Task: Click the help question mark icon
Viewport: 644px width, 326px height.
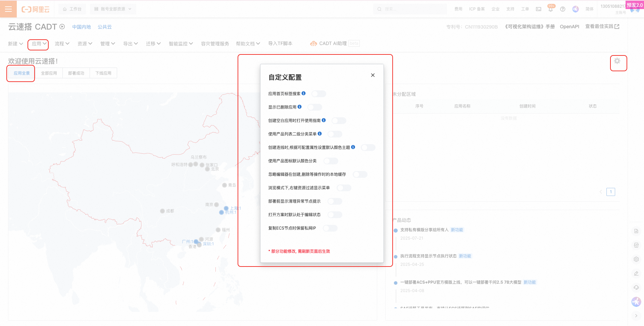Action: (563, 9)
